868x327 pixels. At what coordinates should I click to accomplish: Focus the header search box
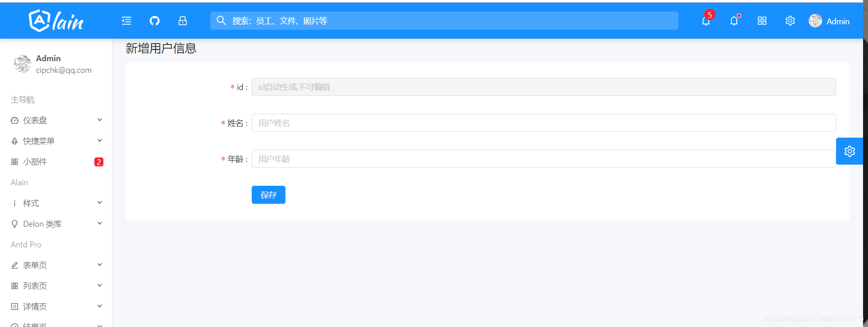(444, 21)
